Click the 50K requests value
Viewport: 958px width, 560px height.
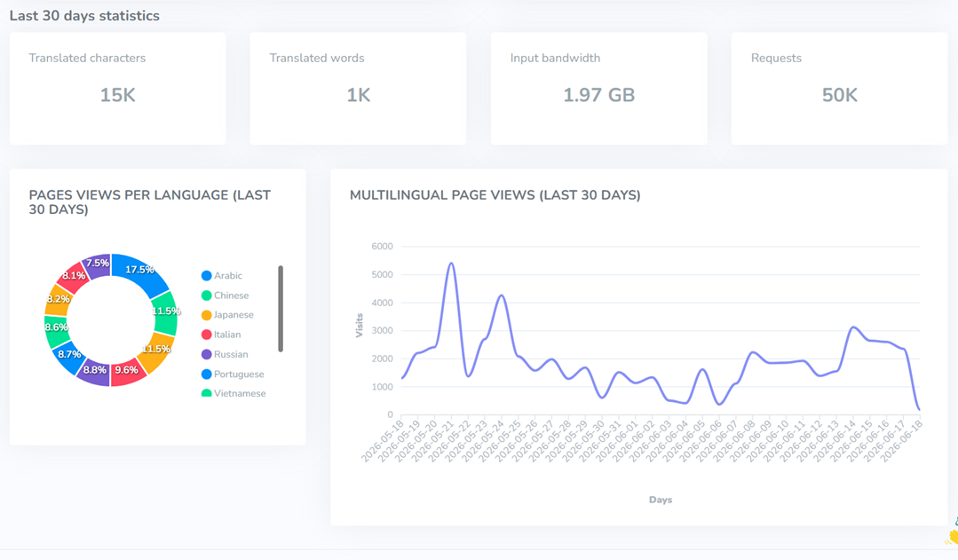[x=840, y=95]
